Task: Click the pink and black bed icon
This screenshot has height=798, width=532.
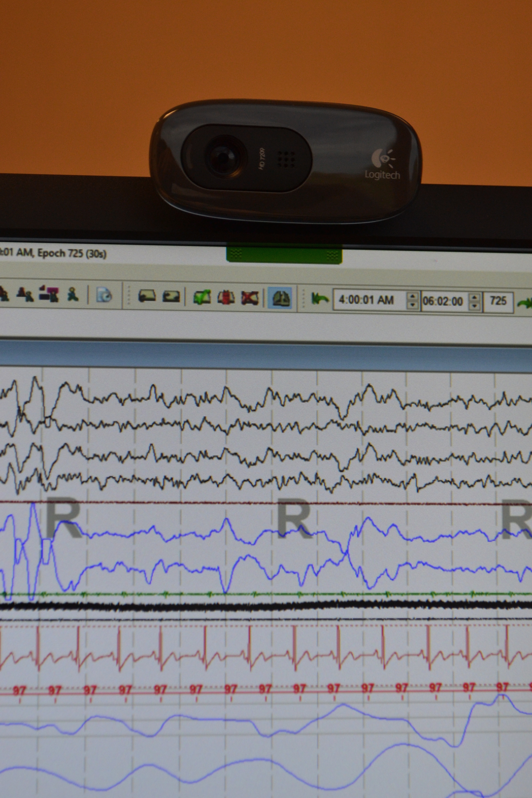Action: tap(49, 294)
